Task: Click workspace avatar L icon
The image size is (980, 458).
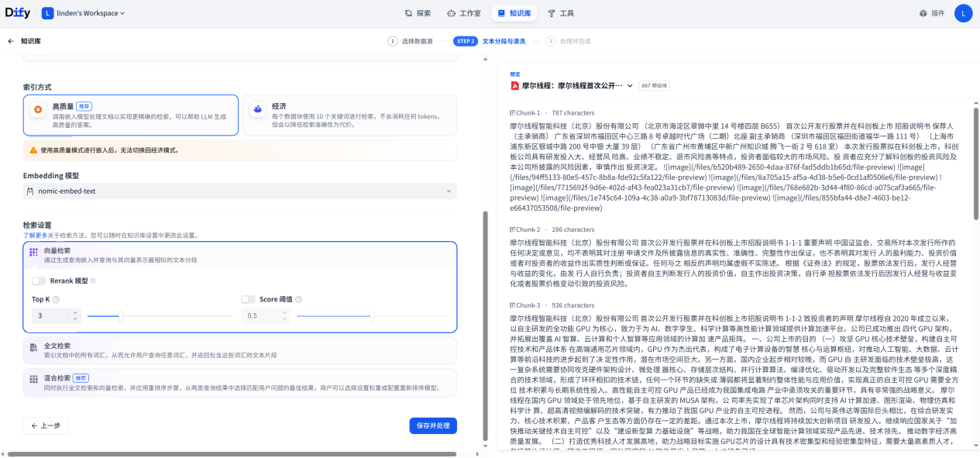Action: (x=47, y=13)
